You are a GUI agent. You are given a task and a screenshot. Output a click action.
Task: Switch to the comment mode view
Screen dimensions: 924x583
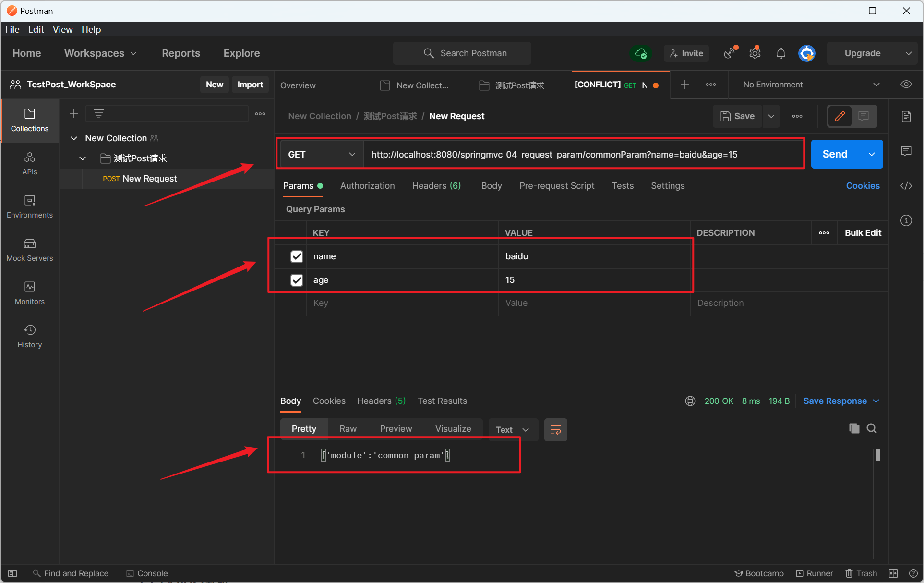point(864,116)
